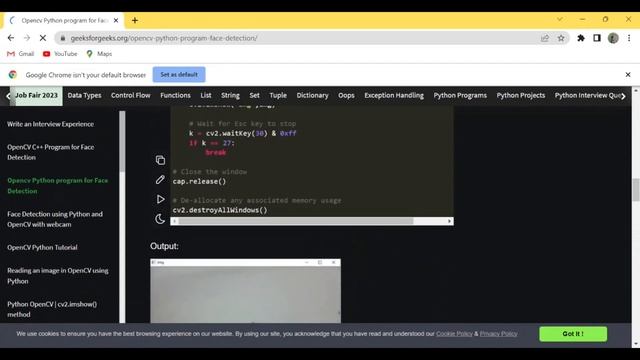Click the browser forward arrow
The width and height of the screenshot is (640, 360).
[x=27, y=38]
